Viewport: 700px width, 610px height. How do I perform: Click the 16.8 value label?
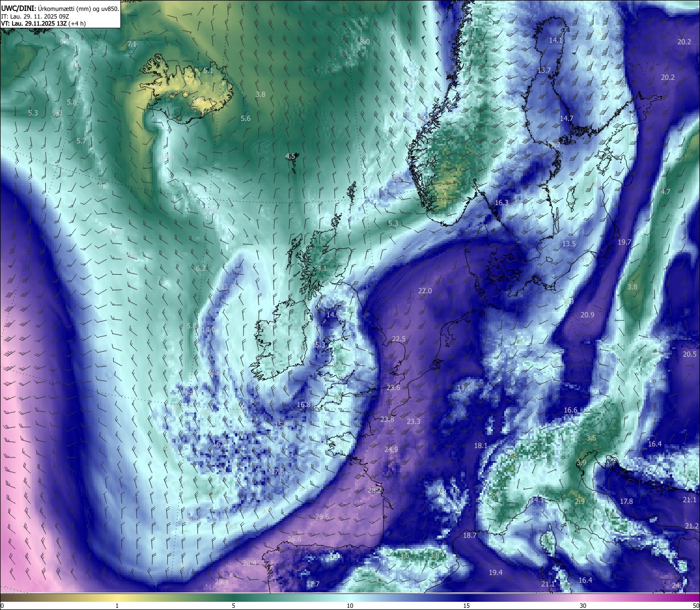pos(304,405)
